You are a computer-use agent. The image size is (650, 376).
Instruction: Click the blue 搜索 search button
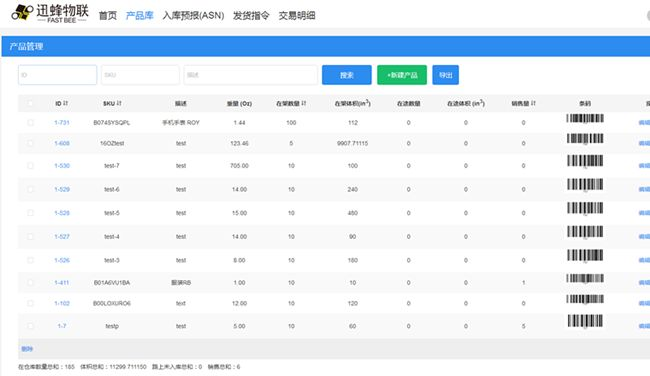tap(347, 75)
